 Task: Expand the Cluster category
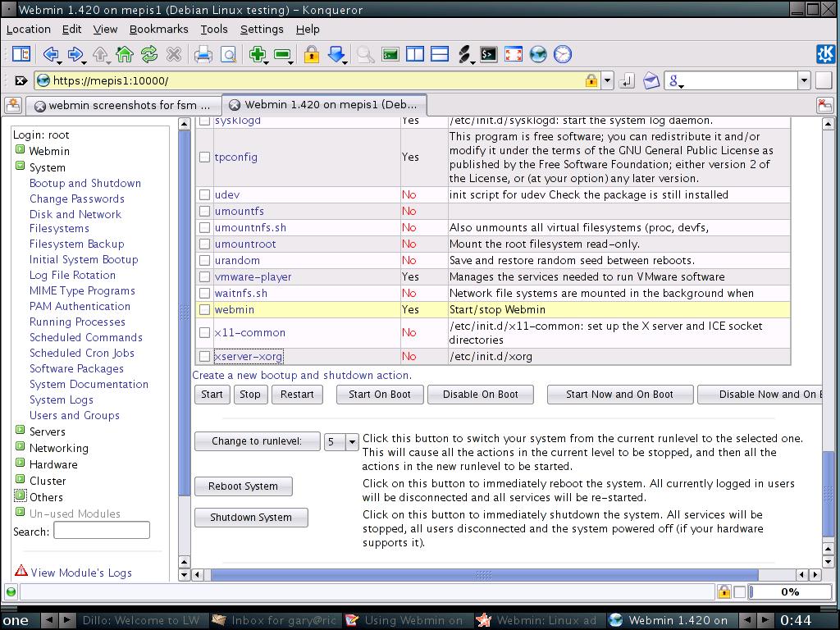(20, 479)
